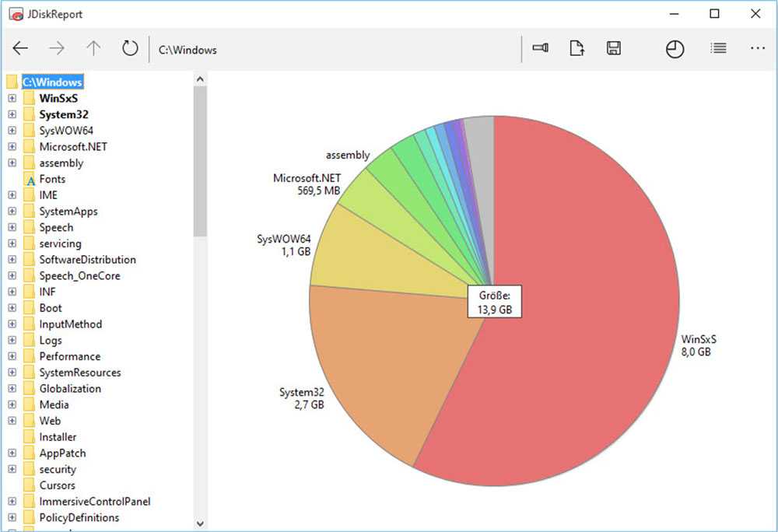
Task: Switch to pie chart view
Action: [675, 49]
